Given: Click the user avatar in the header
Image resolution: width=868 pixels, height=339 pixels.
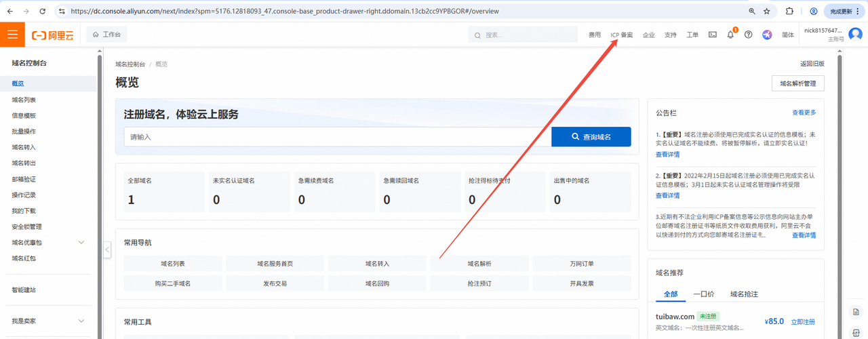Looking at the screenshot, I should coord(856,35).
